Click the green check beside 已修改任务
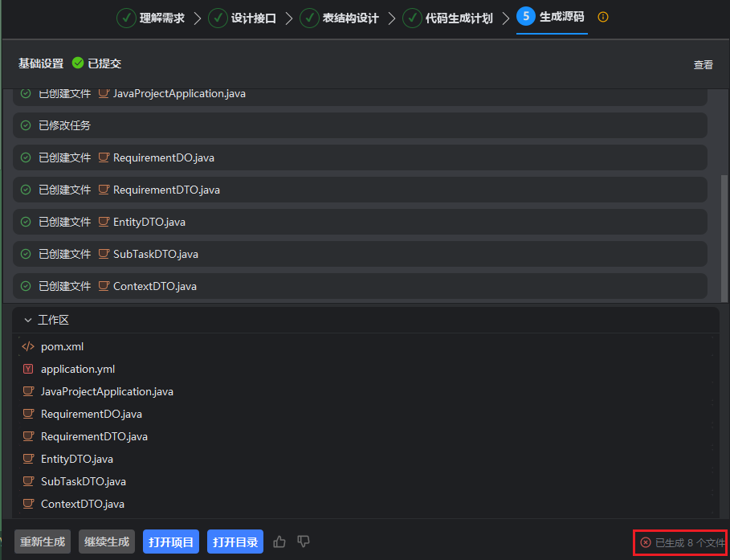The width and height of the screenshot is (730, 560). (26, 125)
